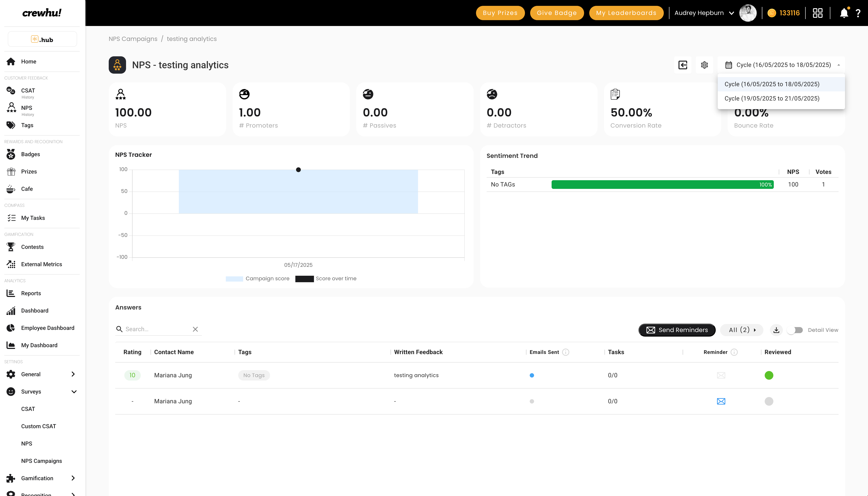Click NPS Campaigns breadcrumb link

coord(133,39)
